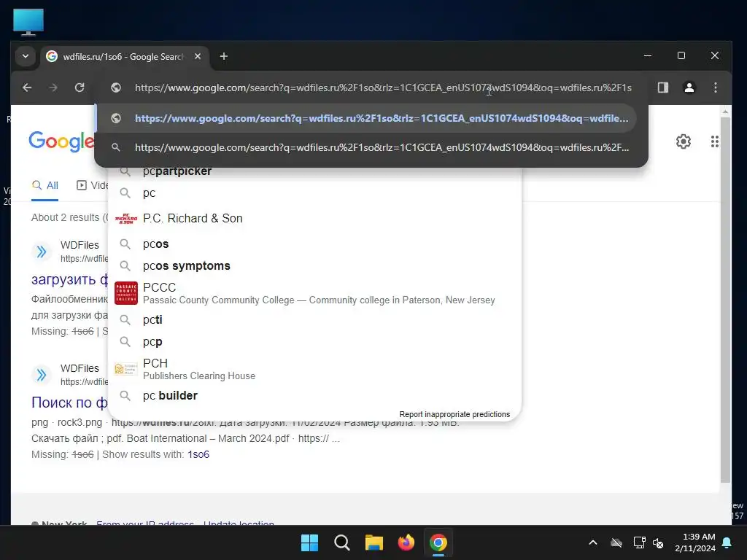Screen dimensions: 747x560
Task: Launch Firefox from the taskbar
Action: point(406,542)
